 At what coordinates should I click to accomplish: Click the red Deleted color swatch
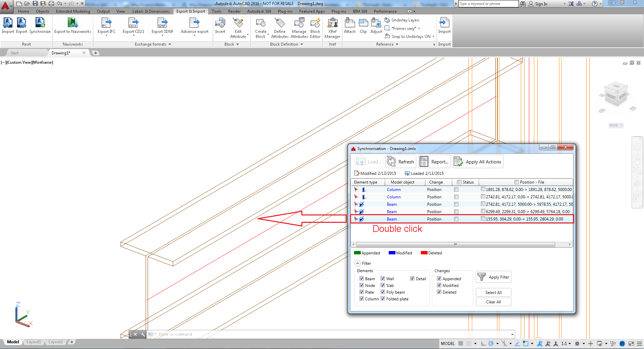pyautogui.click(x=424, y=253)
